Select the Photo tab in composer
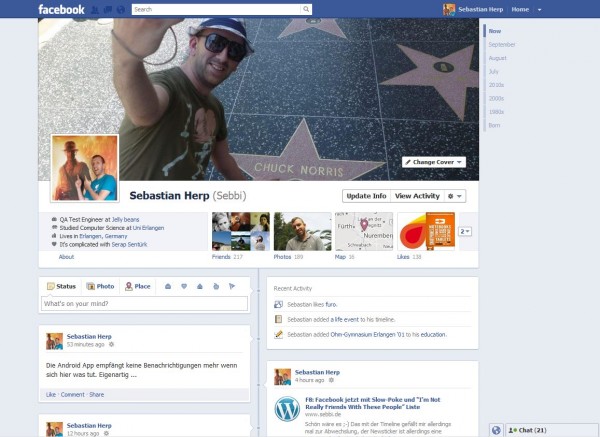600x437 pixels. click(99, 286)
